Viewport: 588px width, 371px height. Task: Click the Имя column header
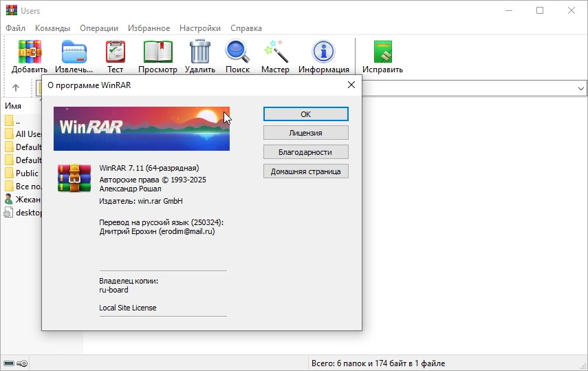13,106
